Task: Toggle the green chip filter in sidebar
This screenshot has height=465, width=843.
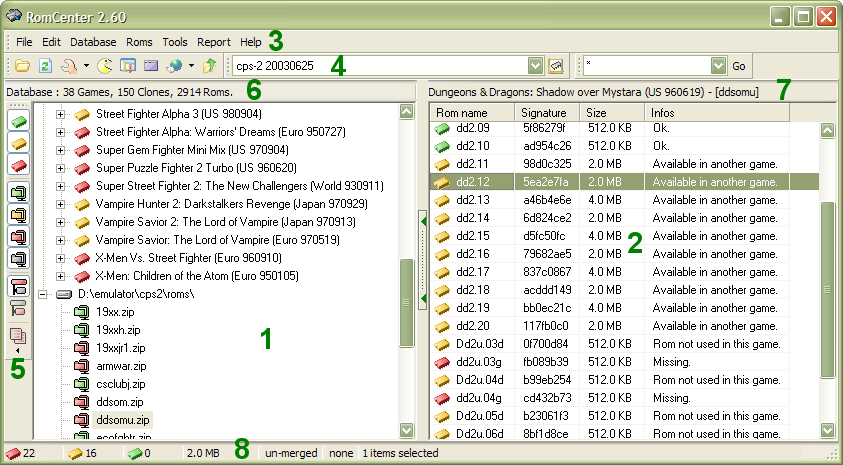Action: tap(19, 120)
